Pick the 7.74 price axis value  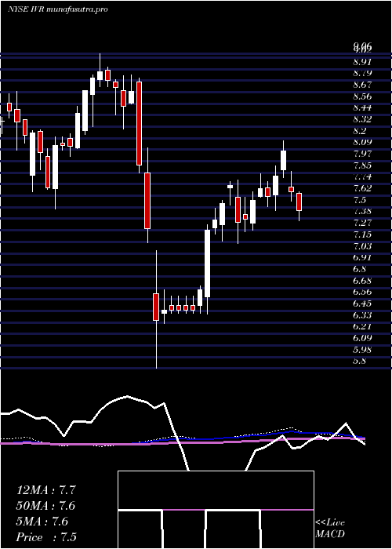tap(362, 176)
